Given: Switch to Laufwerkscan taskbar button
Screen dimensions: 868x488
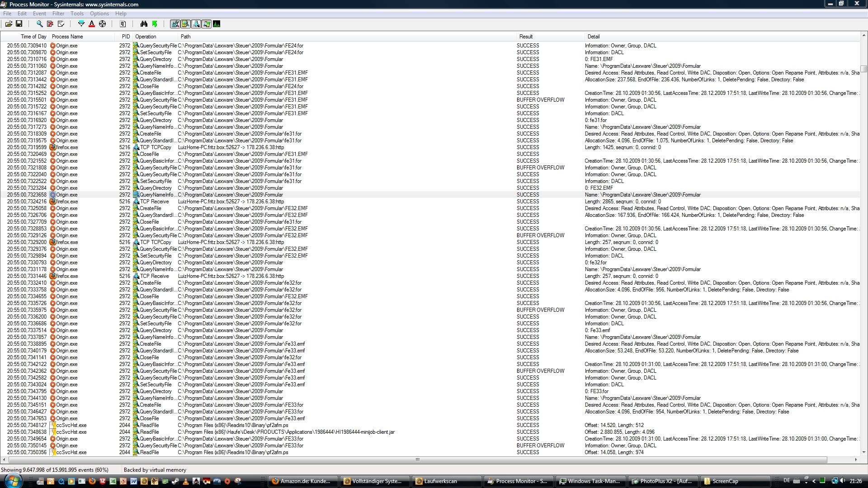Looking at the screenshot, I should pos(447,481).
